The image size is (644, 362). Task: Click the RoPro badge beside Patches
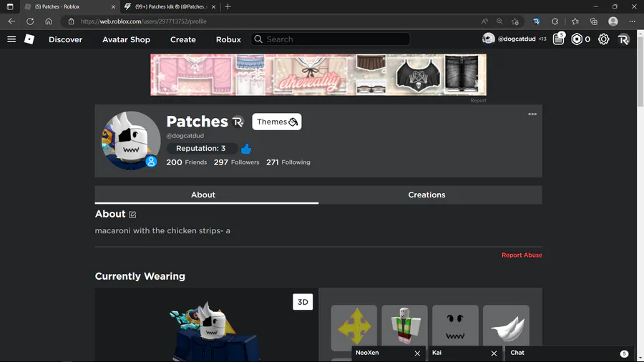238,122
